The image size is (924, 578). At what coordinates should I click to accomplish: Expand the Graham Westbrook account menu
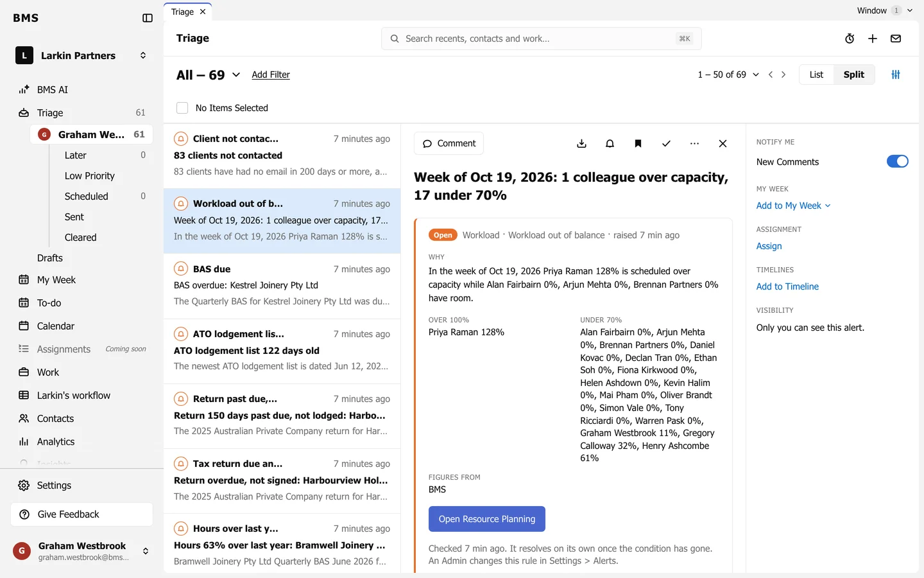click(81, 551)
